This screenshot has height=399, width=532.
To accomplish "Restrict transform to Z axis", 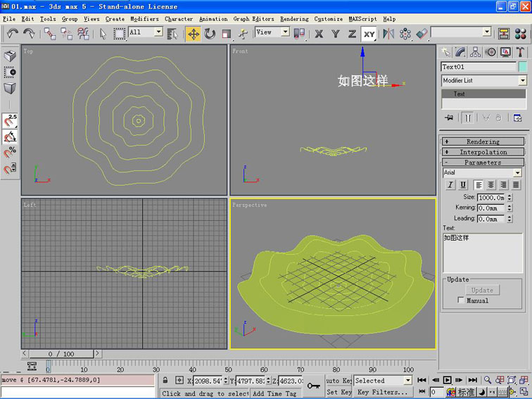I will coord(352,34).
